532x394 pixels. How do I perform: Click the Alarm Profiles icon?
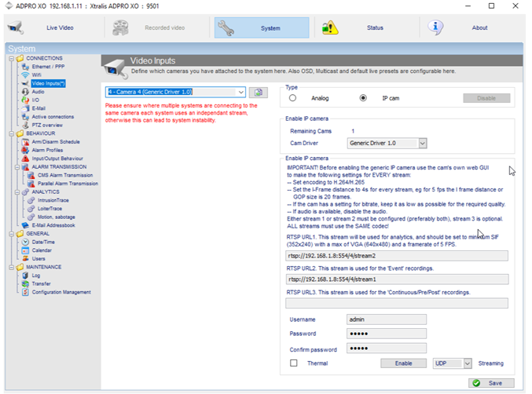tap(25, 150)
